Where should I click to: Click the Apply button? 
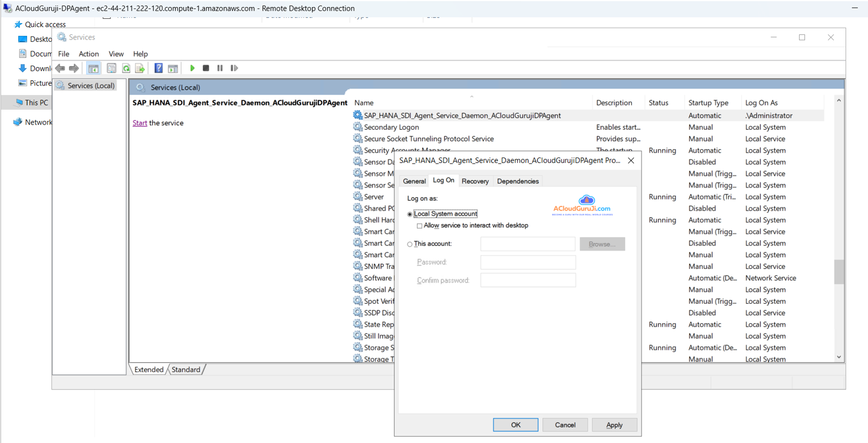coord(614,425)
